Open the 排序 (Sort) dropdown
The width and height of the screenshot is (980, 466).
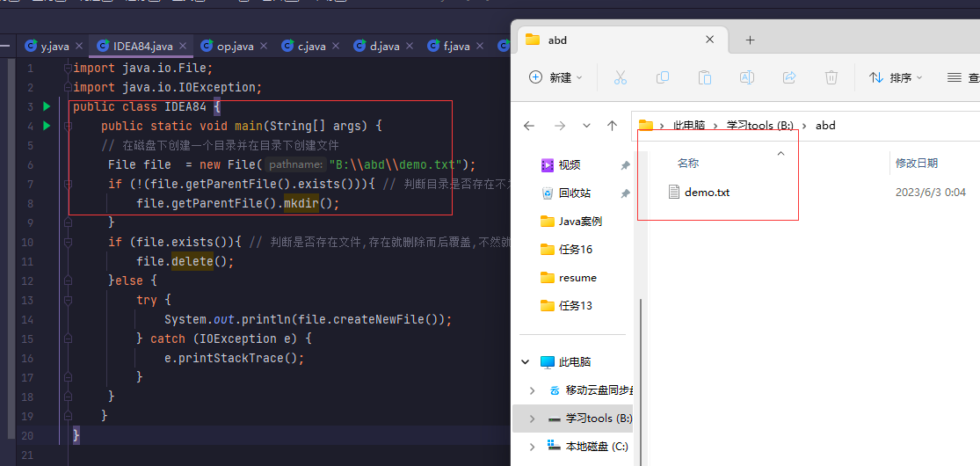pyautogui.click(x=896, y=77)
